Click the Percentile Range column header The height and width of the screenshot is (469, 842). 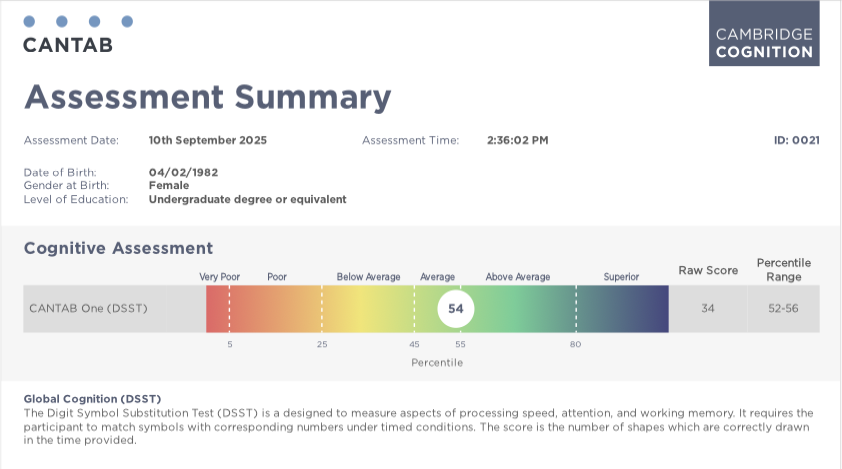(784, 270)
